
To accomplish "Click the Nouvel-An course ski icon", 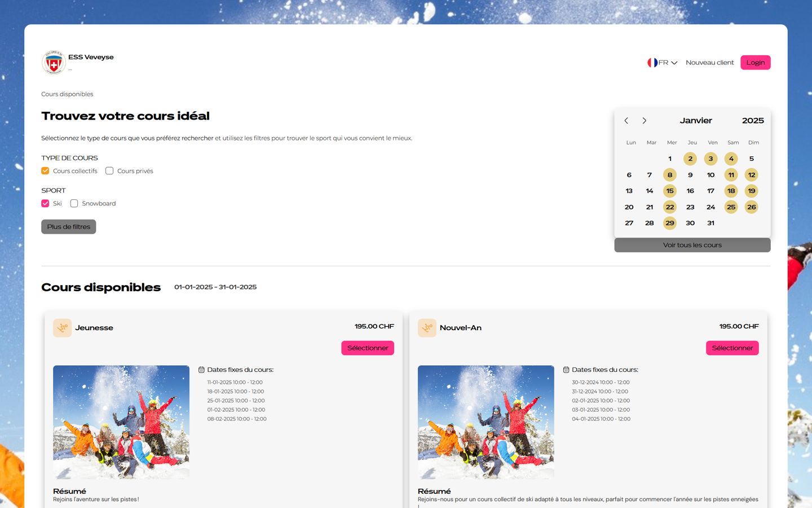I will (x=427, y=328).
